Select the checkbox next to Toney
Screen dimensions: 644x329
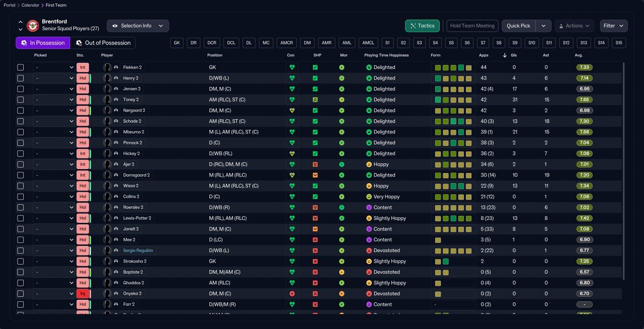tap(21, 100)
